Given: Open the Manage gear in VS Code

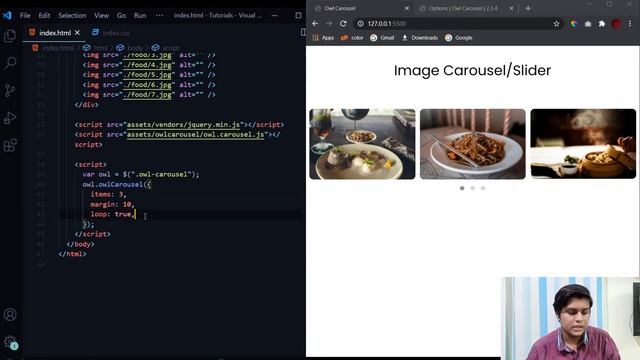Looking at the screenshot, I should point(10,342).
